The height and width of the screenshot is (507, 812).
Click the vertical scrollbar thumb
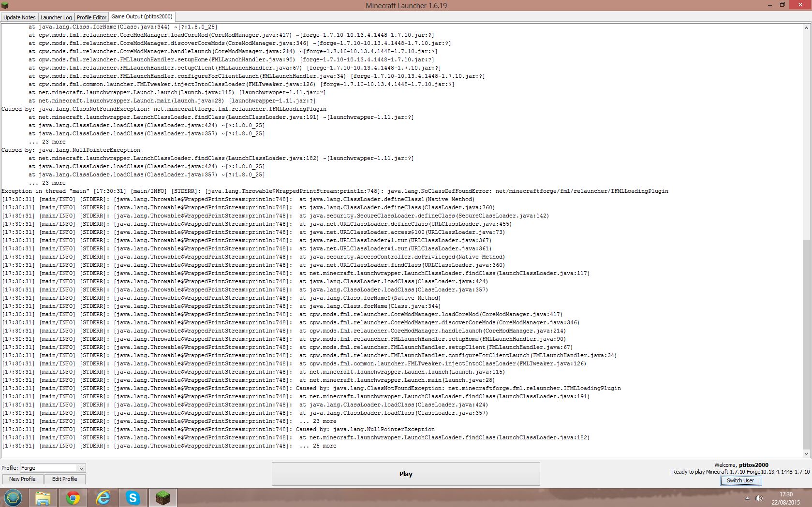pos(806,344)
